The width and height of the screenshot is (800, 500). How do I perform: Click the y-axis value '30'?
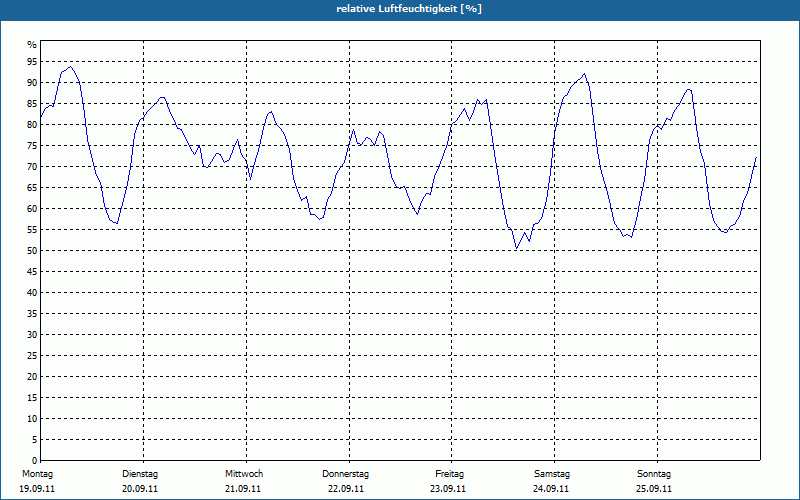(x=32, y=335)
